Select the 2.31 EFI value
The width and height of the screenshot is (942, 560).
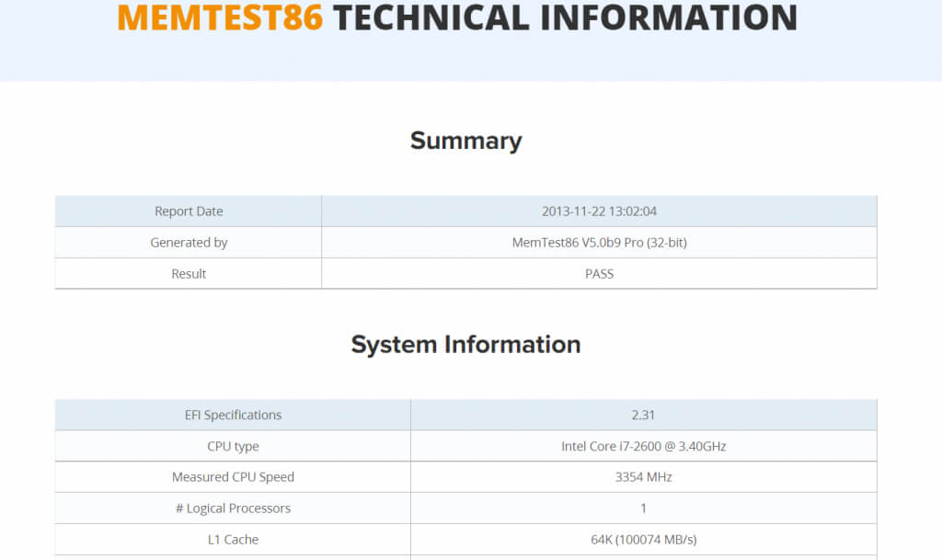(643, 415)
